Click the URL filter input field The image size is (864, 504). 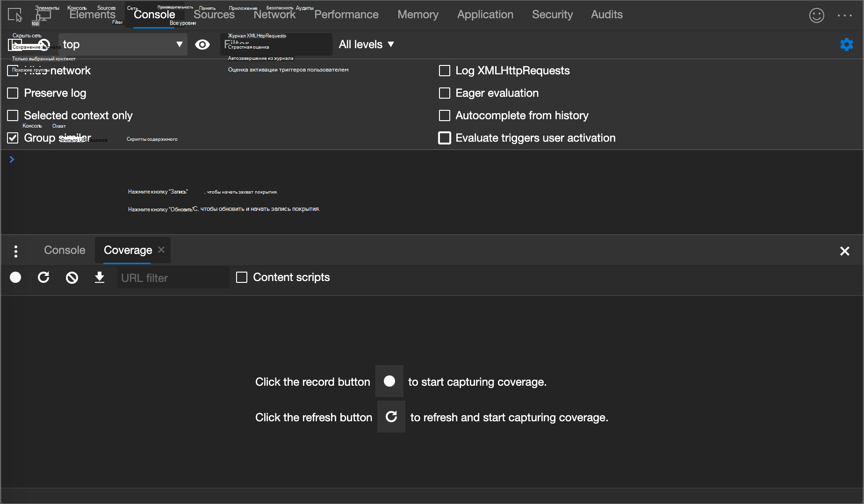173,278
